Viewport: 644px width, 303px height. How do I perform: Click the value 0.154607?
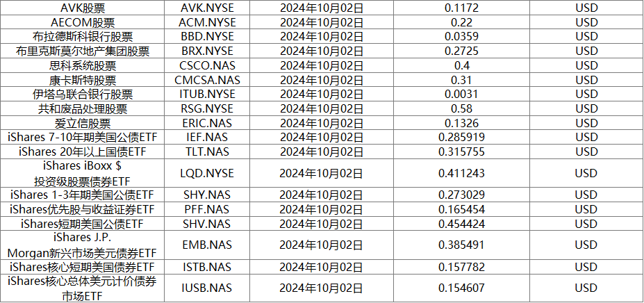(462, 288)
